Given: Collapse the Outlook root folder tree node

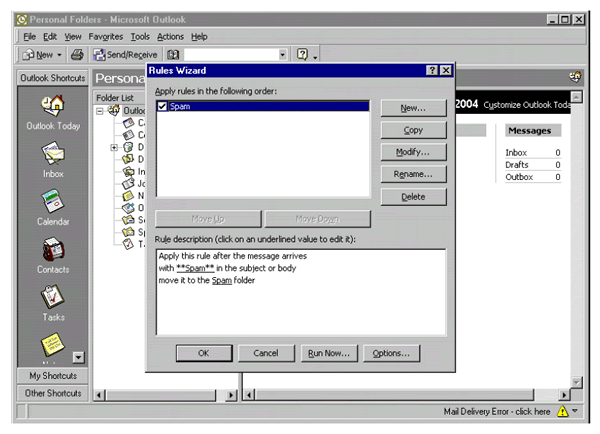Looking at the screenshot, I should point(100,111).
